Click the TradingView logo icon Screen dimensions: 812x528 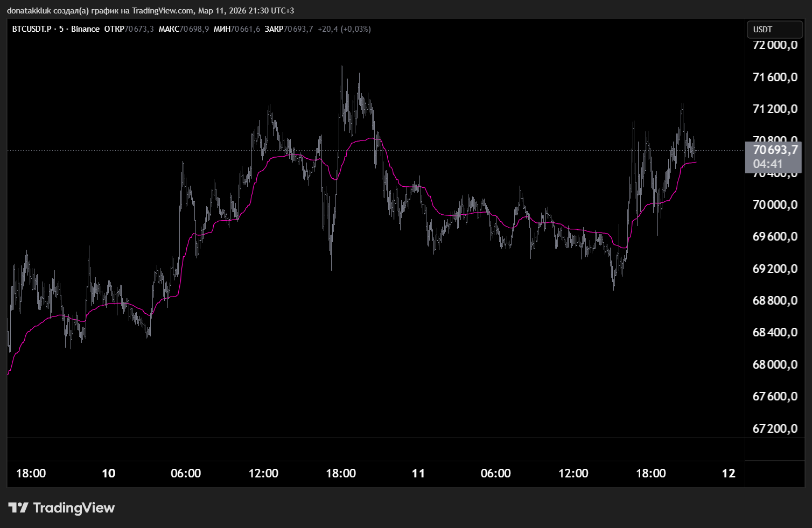pyautogui.click(x=18, y=508)
